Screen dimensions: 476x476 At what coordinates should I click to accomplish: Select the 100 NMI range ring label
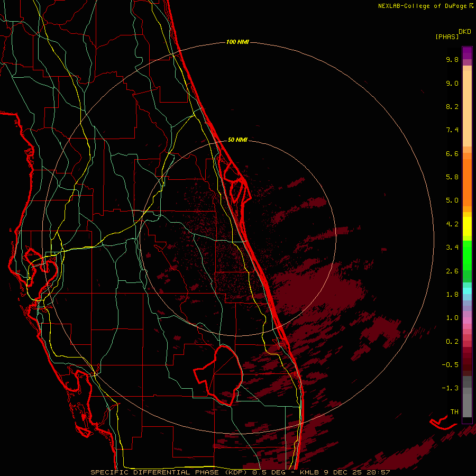coord(237,42)
